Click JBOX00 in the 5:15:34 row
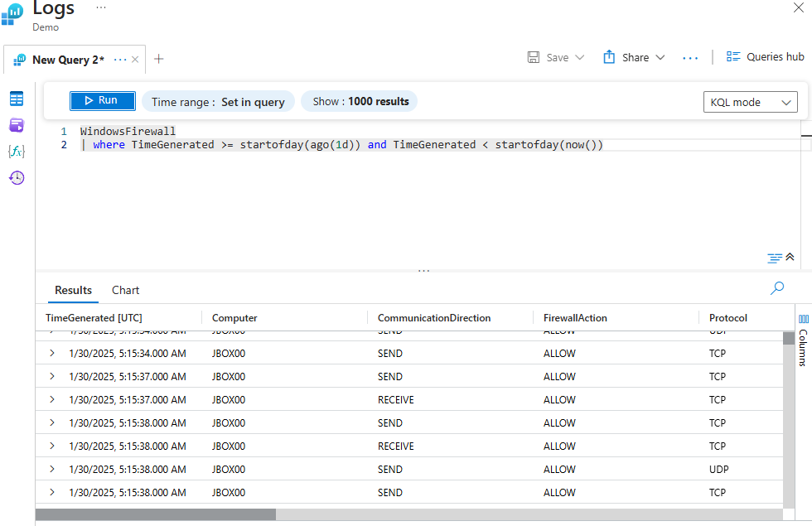This screenshot has height=526, width=812. pyautogui.click(x=229, y=354)
